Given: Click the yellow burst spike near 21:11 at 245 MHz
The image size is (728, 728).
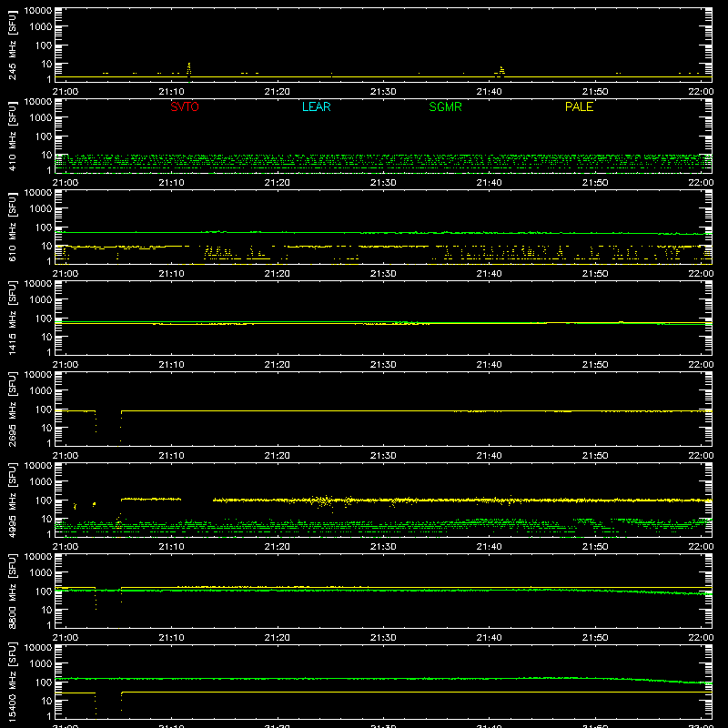Looking at the screenshot, I should (189, 69).
